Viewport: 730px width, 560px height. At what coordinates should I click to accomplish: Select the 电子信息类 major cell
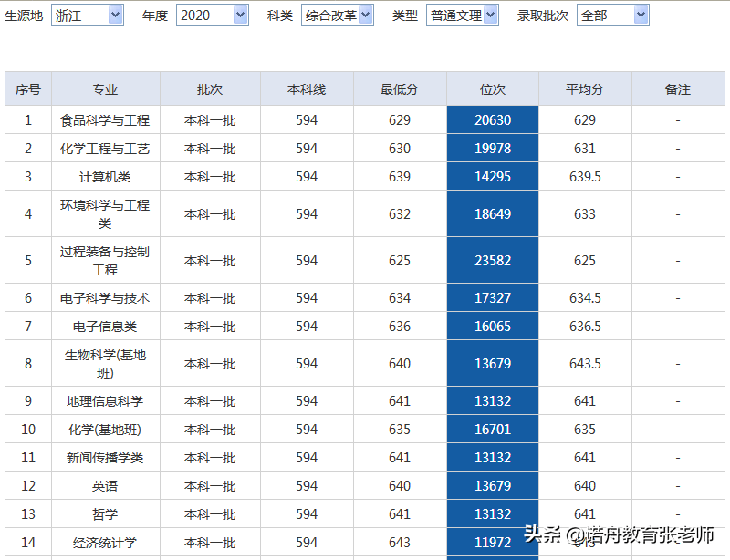click(105, 327)
